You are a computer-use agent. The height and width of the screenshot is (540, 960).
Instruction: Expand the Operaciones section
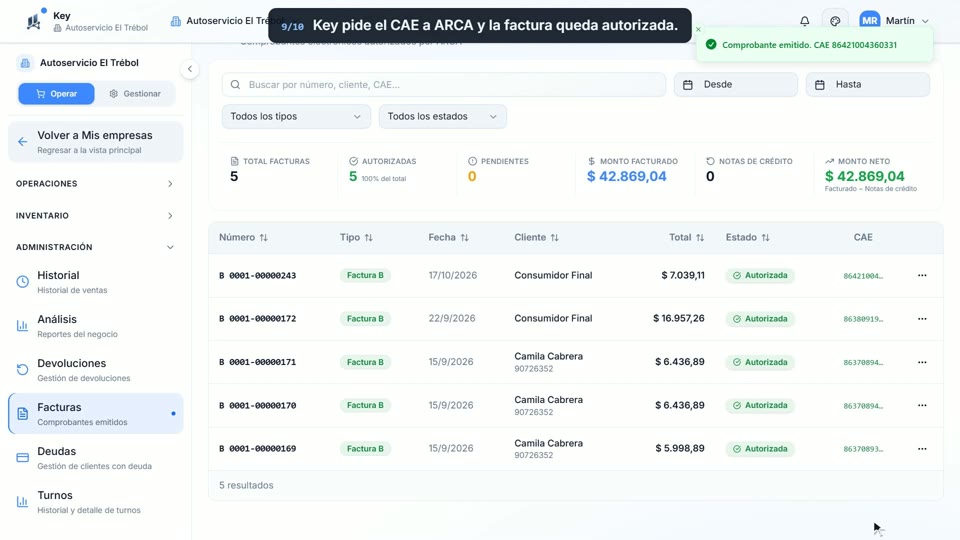(95, 184)
